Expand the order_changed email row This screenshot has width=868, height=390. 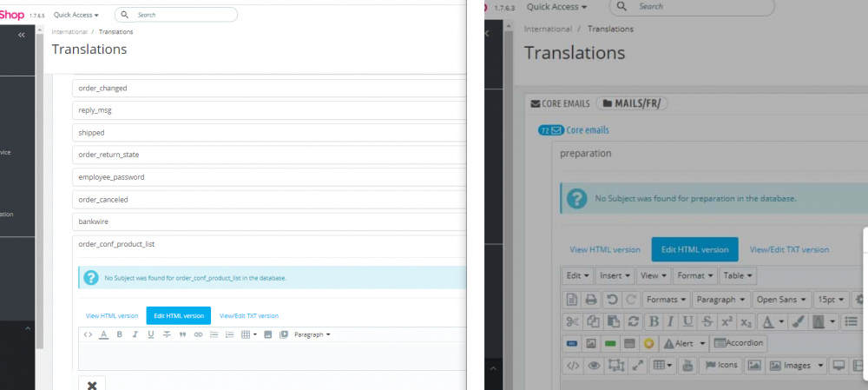(269, 88)
